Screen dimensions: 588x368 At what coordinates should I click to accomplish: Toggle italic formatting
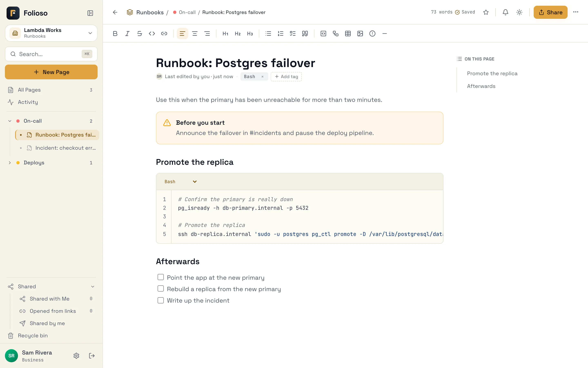127,34
